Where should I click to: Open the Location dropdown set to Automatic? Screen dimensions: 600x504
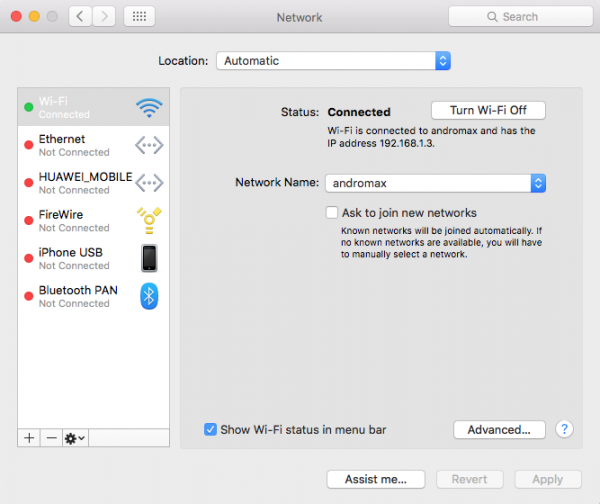[333, 61]
